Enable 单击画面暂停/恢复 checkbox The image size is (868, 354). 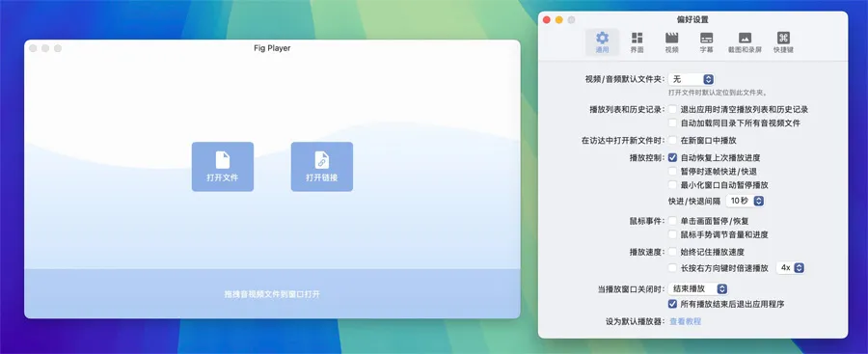click(672, 221)
